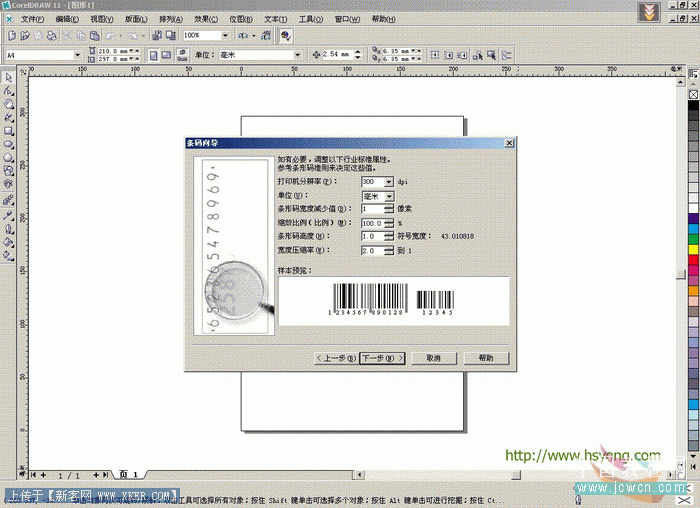
Task: Select the Ellipse tool in toolbox
Action: coord(8,143)
